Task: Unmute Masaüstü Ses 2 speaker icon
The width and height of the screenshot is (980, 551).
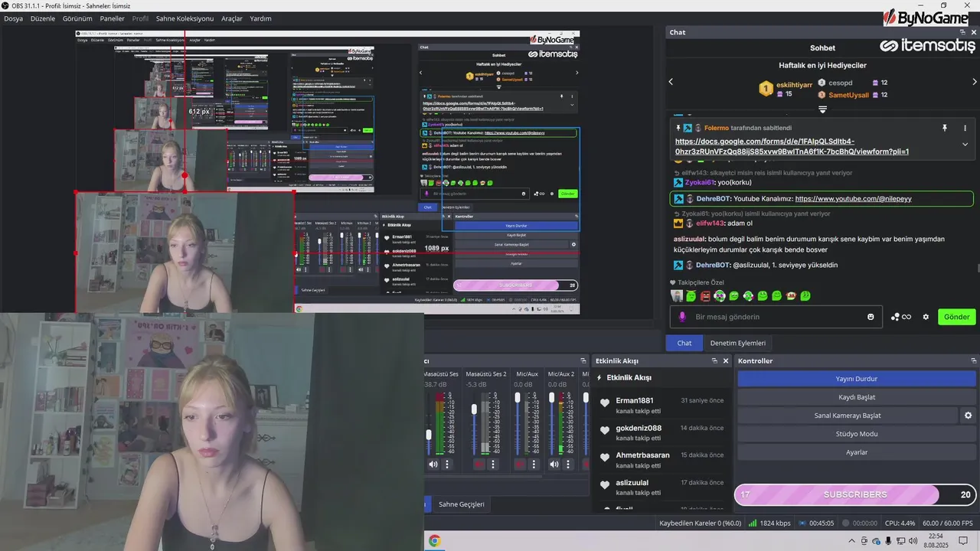Action: [479, 464]
